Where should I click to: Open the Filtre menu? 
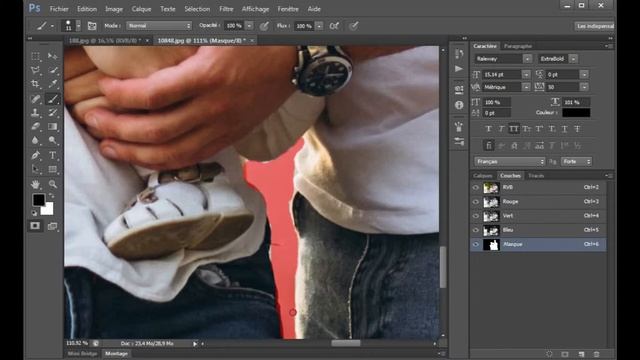point(226,9)
